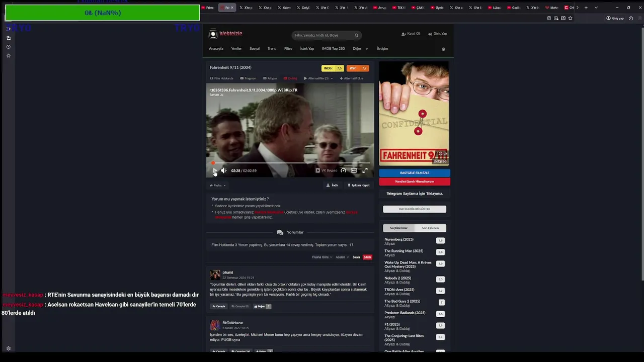Mute the video player volume
The width and height of the screenshot is (644, 362).
pos(224,170)
